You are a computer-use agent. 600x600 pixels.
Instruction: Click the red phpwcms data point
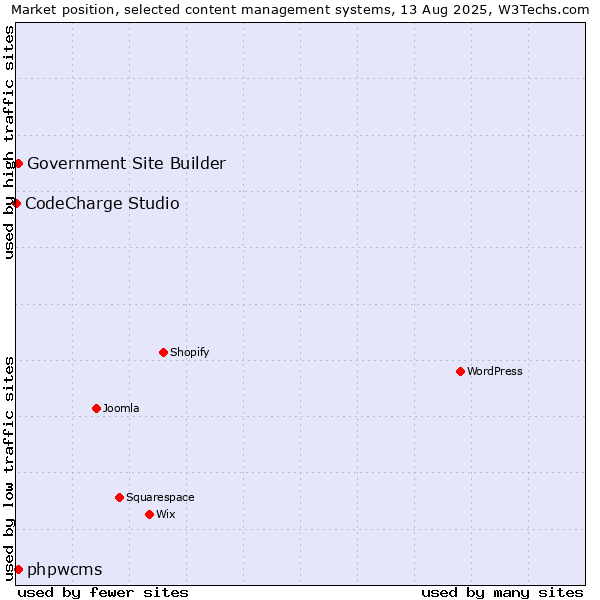click(x=18, y=569)
